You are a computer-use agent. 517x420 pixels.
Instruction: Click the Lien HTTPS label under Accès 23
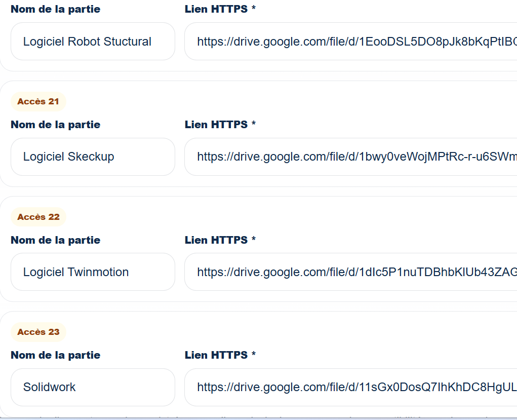point(220,355)
